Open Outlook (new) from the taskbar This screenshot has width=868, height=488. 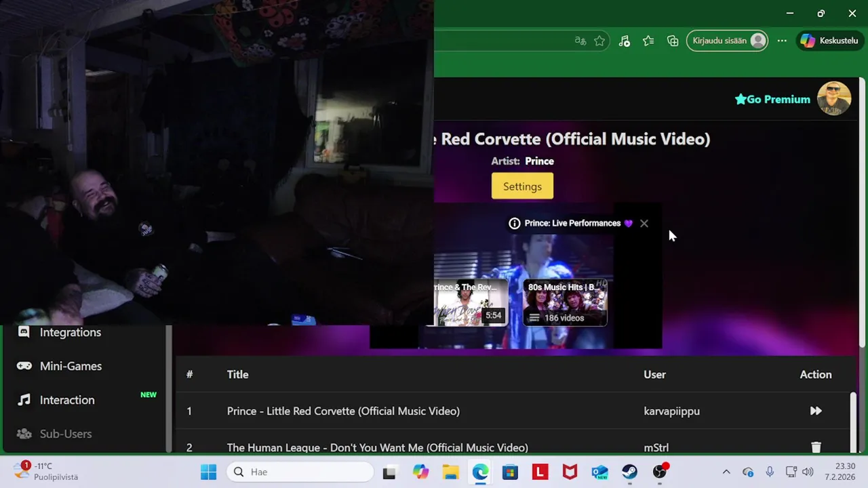click(x=599, y=472)
